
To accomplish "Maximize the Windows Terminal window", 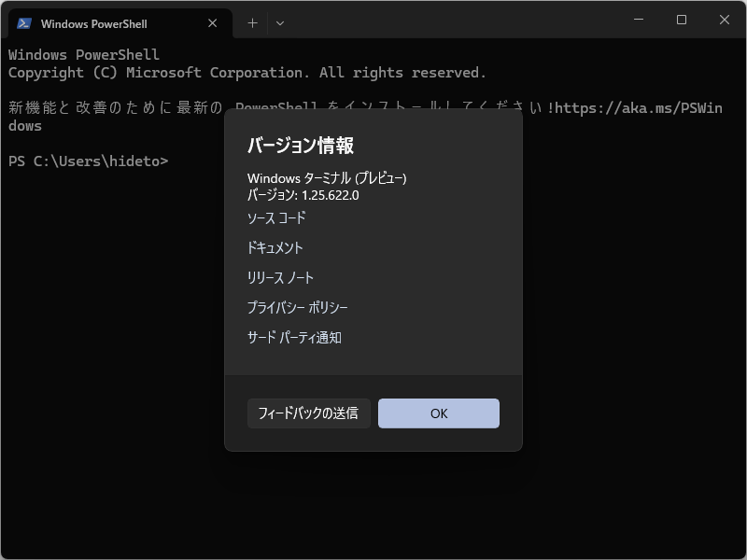I will pyautogui.click(x=682, y=19).
